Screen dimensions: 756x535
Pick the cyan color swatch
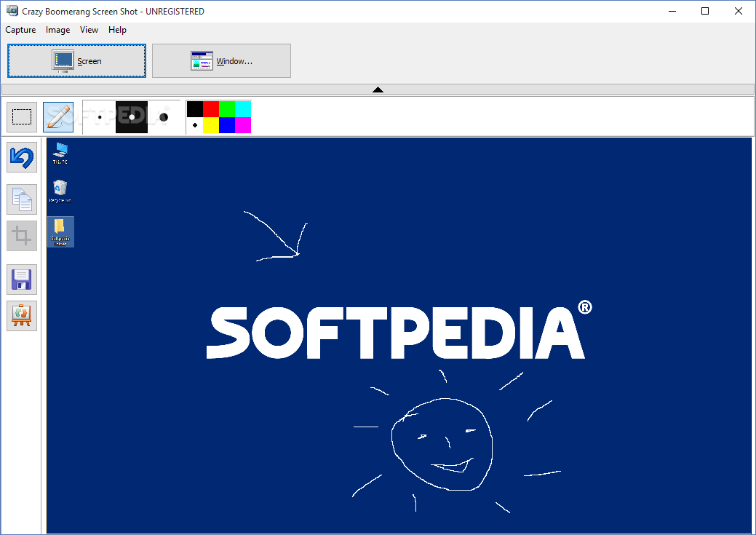tap(243, 109)
